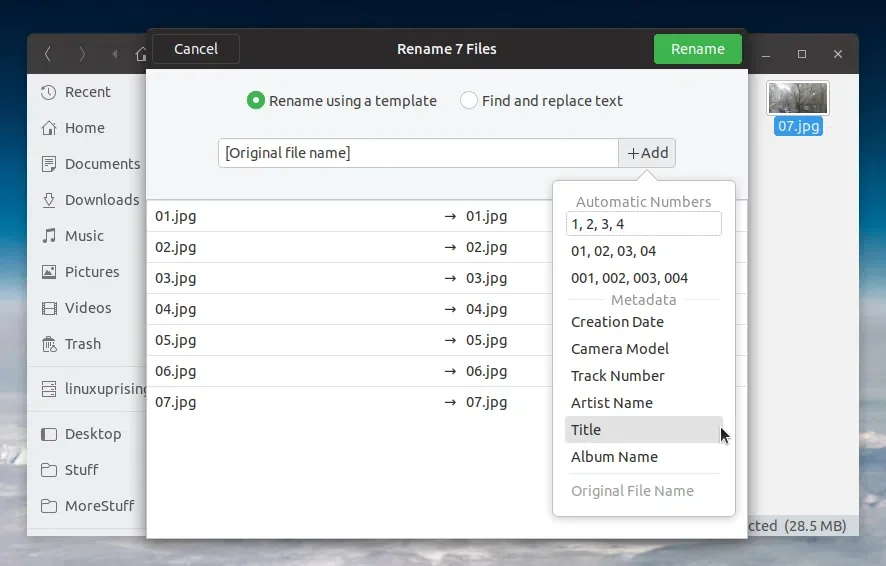The image size is (886, 566).
Task: Cancel the rename dialog
Action: [196, 49]
